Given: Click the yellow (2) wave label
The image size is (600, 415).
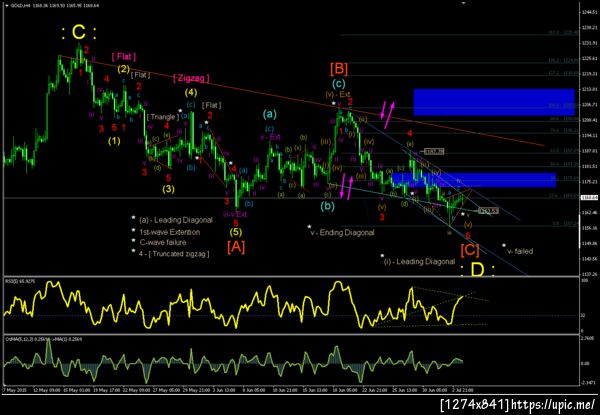Looking at the screenshot, I should (x=124, y=69).
